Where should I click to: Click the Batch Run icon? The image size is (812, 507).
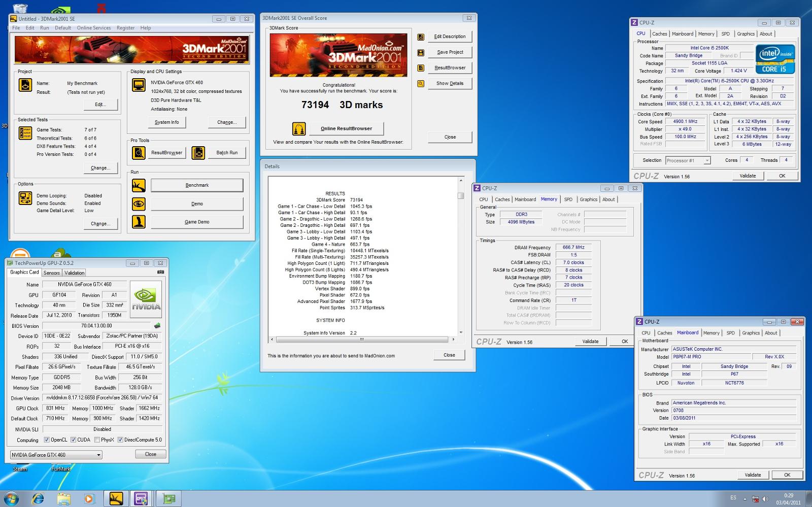click(x=198, y=153)
